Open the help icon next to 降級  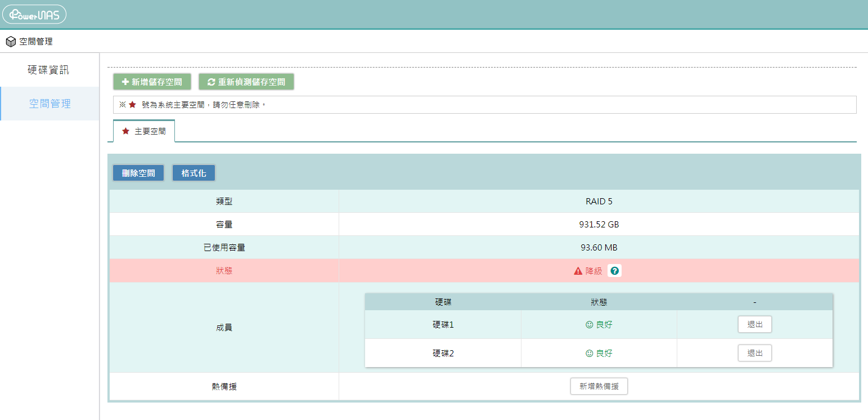point(614,271)
